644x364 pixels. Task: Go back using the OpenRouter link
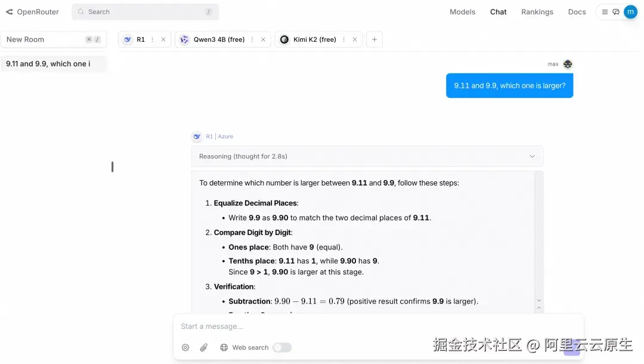coord(33,11)
